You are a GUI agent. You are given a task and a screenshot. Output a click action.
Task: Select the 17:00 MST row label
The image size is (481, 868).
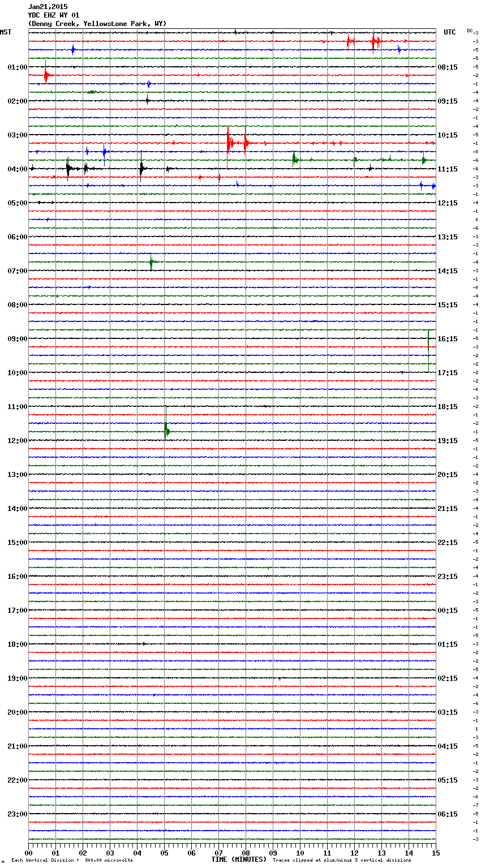[x=17, y=611]
